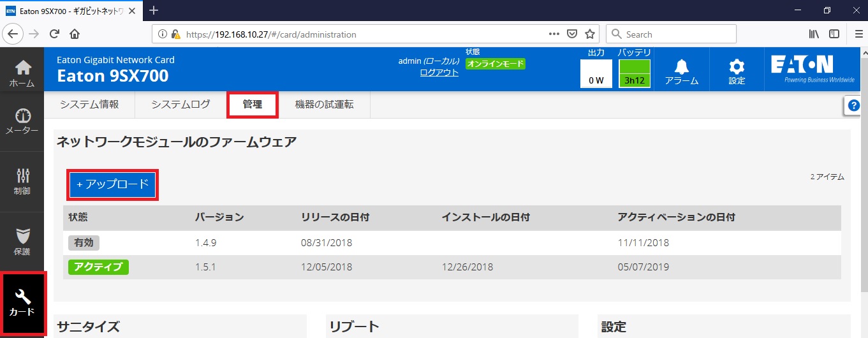The height and width of the screenshot is (338, 868).
Task: Click the バージョン column header
Action: click(219, 217)
